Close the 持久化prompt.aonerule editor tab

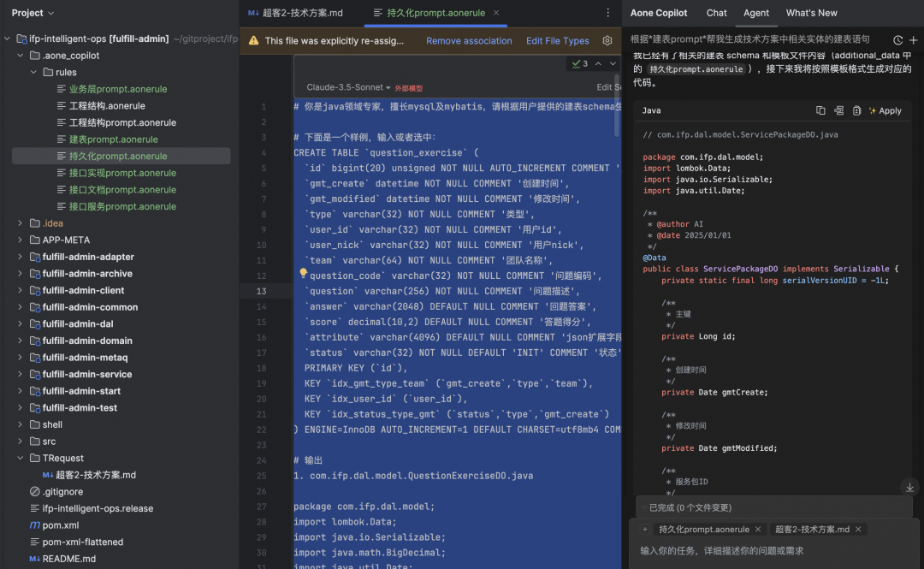496,13
